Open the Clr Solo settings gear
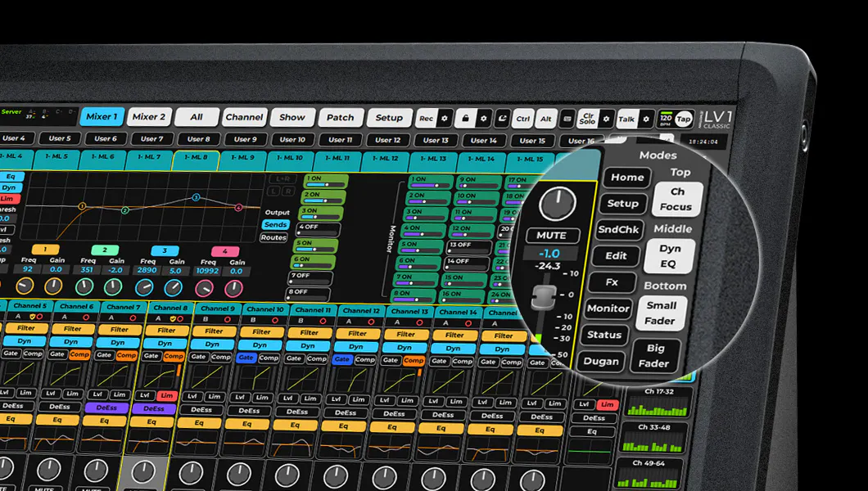 [x=606, y=119]
